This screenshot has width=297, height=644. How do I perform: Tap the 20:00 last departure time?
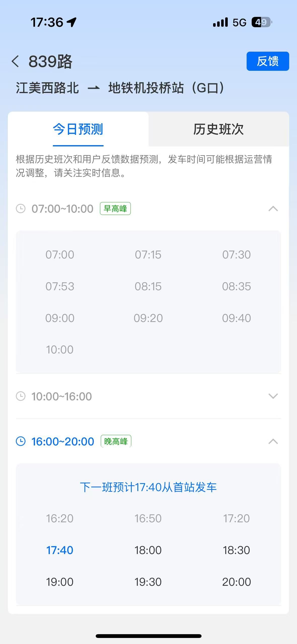(236, 582)
